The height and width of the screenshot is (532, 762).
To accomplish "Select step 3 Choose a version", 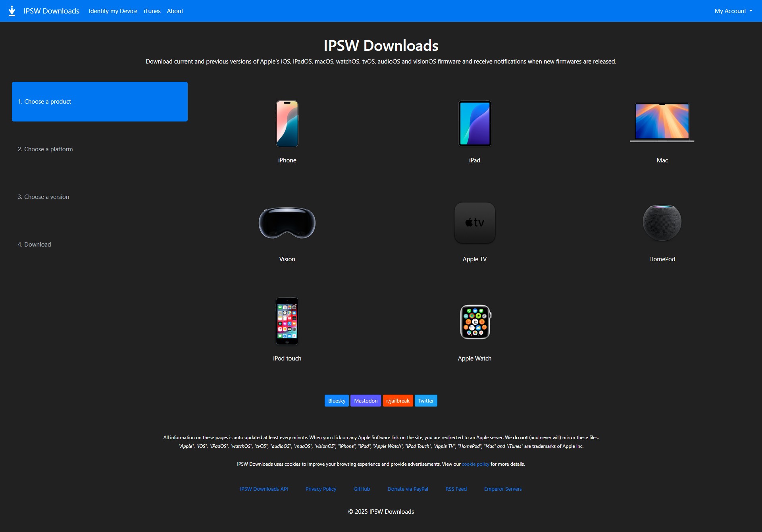I will pos(100,197).
